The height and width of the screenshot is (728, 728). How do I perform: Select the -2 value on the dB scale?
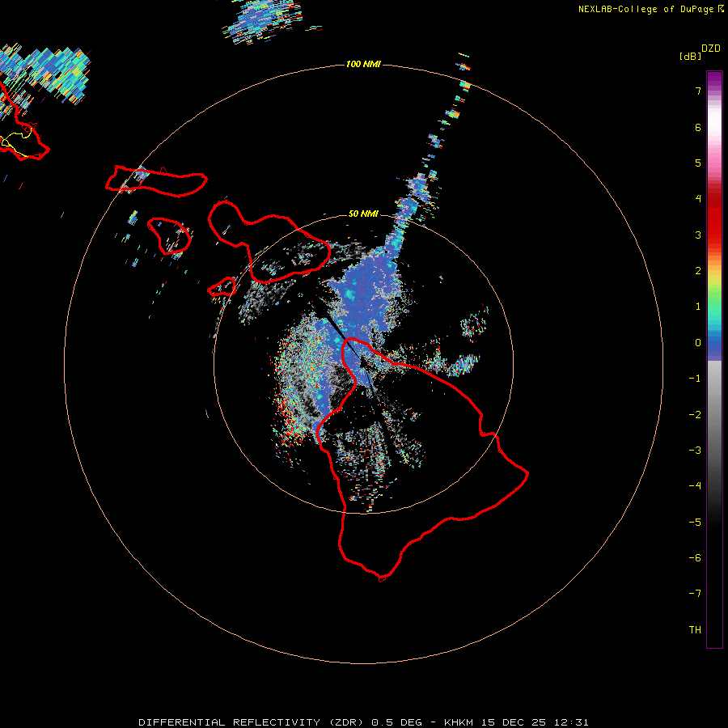695,415
